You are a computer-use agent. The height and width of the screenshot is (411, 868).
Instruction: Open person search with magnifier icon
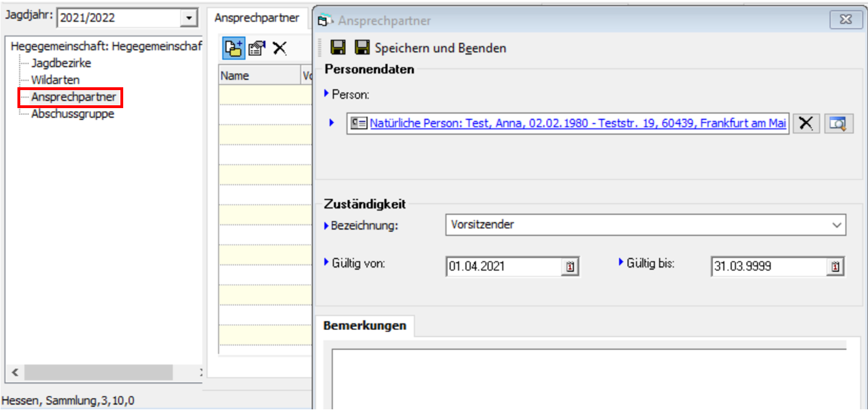[839, 123]
